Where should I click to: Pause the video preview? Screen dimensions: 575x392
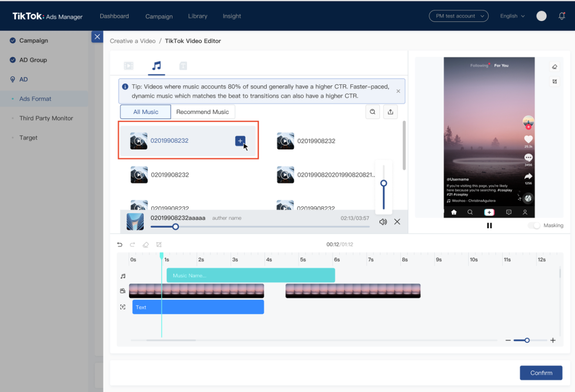[x=489, y=225]
